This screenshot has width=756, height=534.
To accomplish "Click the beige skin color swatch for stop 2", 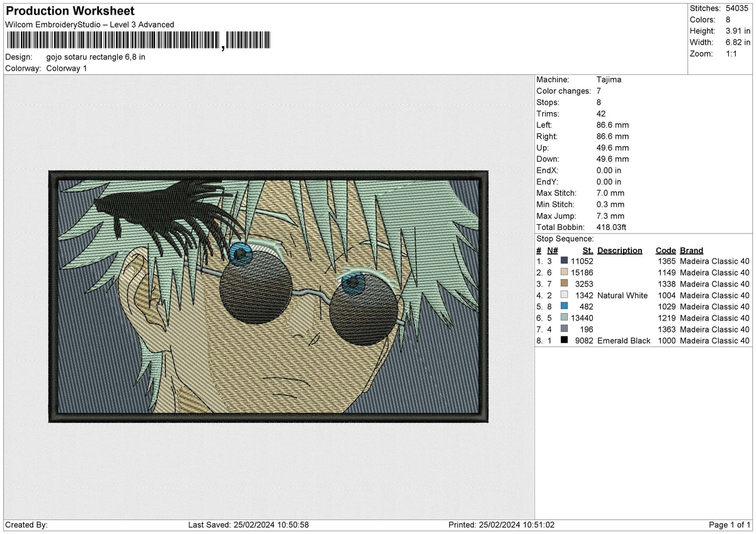I will click(x=564, y=273).
